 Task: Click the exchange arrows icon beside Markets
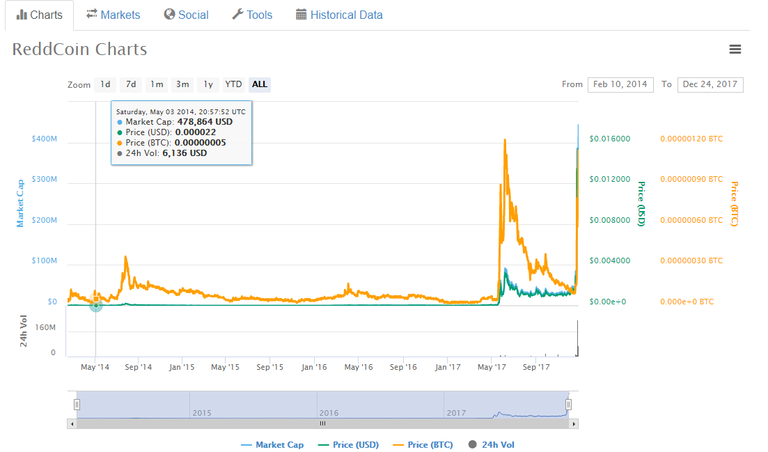point(92,14)
